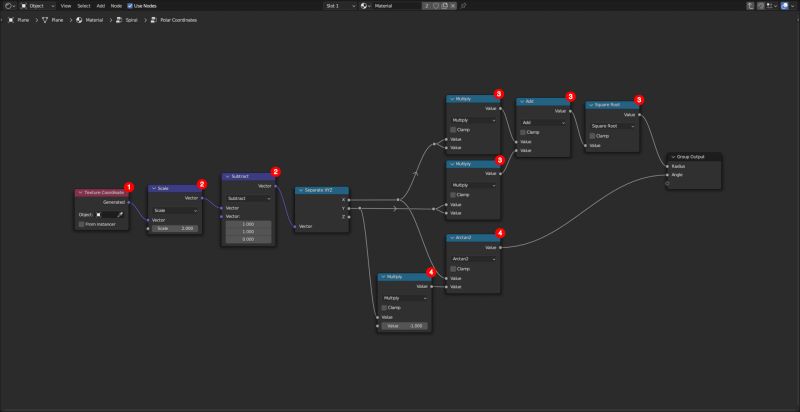The width and height of the screenshot is (800, 412).
Task: Open the Scale operation dropdown
Action: click(x=175, y=210)
